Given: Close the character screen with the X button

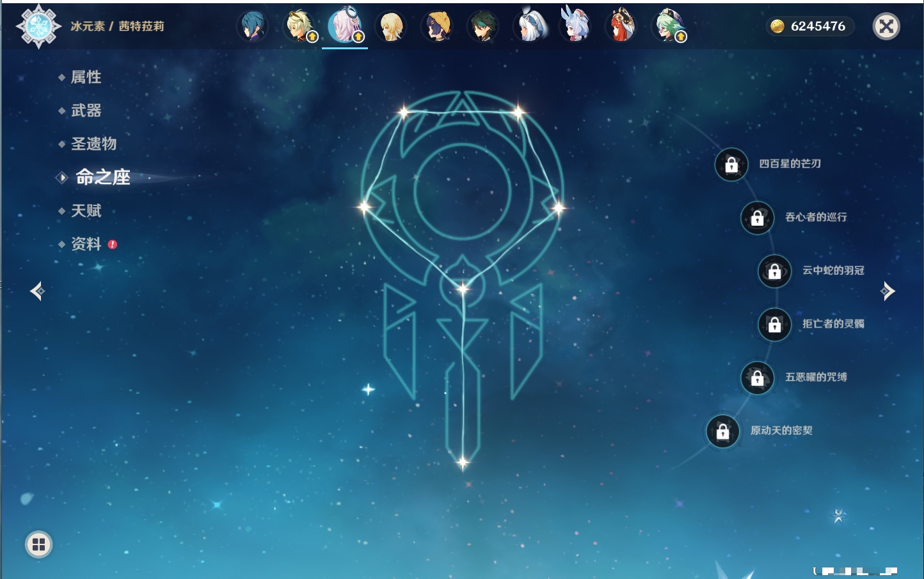Looking at the screenshot, I should tap(886, 26).
